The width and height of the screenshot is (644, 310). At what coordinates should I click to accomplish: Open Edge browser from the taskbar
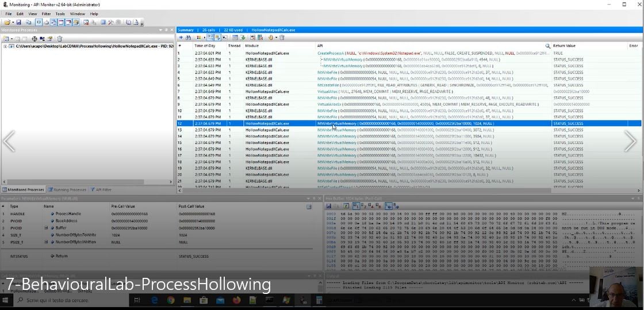click(x=155, y=301)
